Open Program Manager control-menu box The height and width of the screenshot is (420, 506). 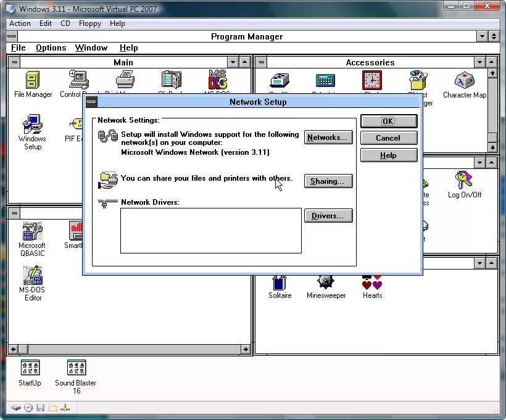point(12,36)
